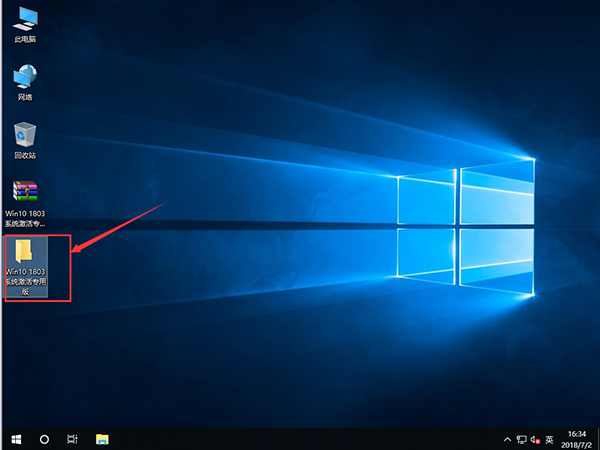Open Task View on the taskbar

coord(72,439)
